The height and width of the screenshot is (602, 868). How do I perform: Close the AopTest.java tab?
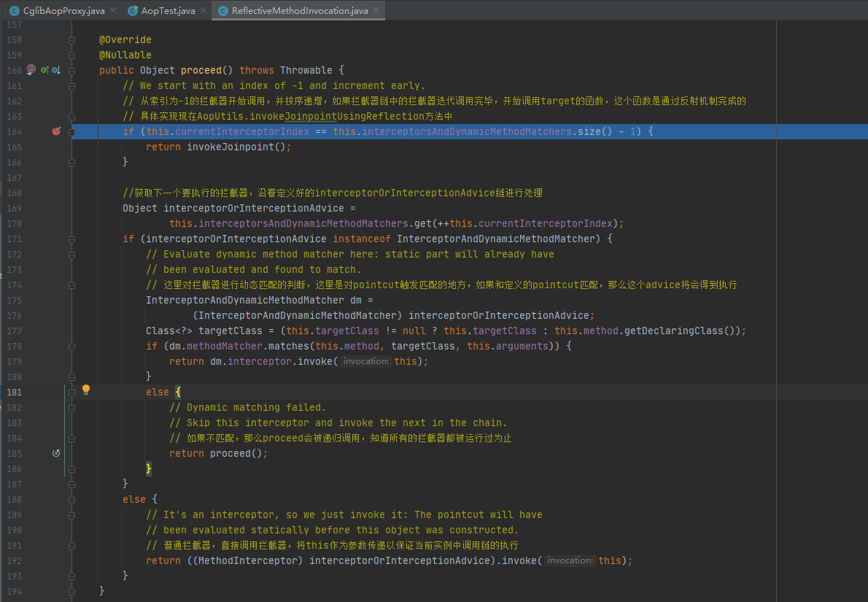pos(204,10)
